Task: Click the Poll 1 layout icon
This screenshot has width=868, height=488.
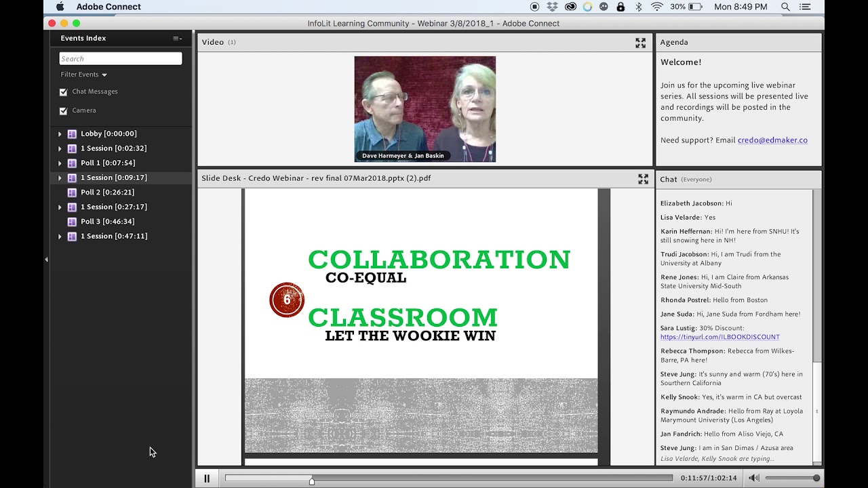Action: pyautogui.click(x=72, y=163)
